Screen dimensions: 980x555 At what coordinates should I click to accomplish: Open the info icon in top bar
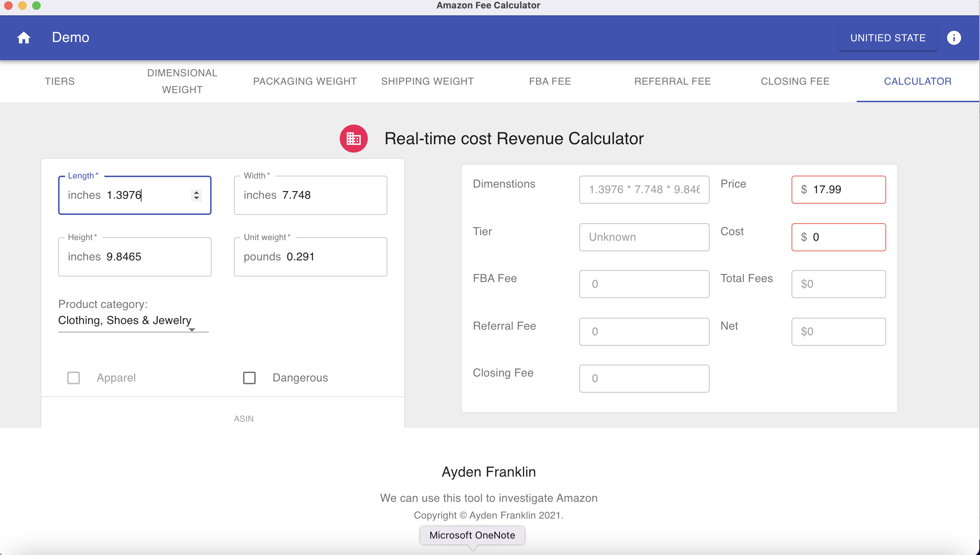[953, 38]
